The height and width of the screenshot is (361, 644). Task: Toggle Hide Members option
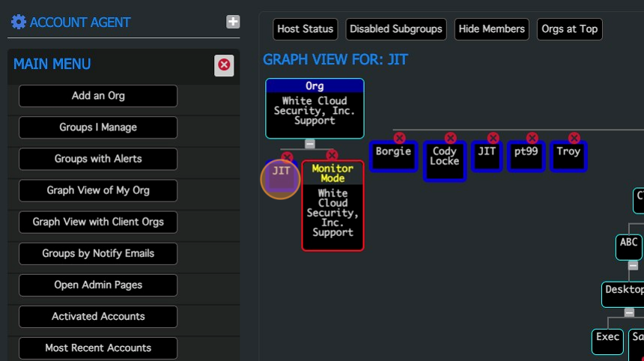[x=491, y=29]
